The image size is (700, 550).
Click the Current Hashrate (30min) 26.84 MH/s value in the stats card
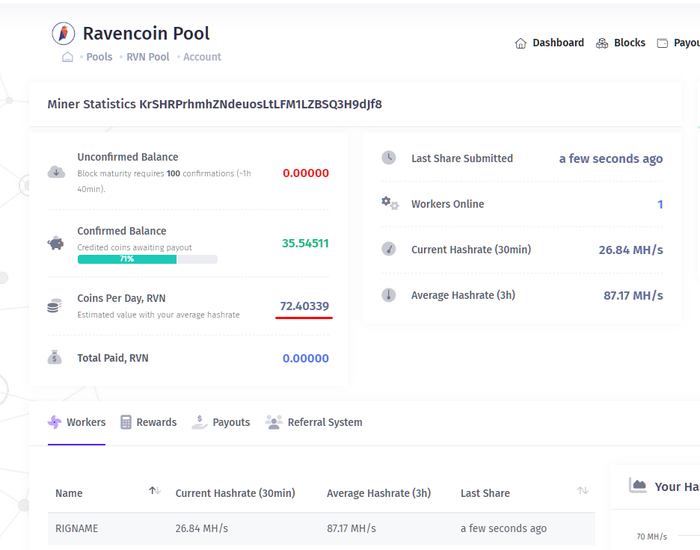(x=631, y=250)
